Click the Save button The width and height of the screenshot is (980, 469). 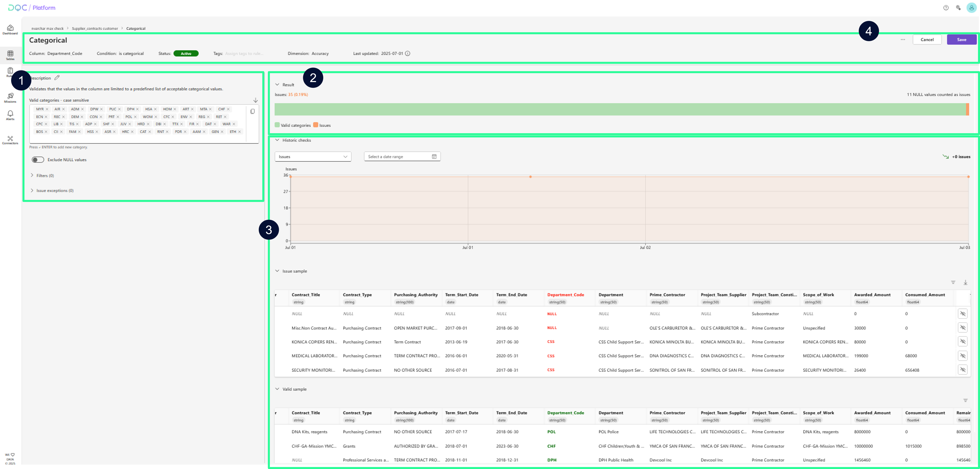coord(961,40)
